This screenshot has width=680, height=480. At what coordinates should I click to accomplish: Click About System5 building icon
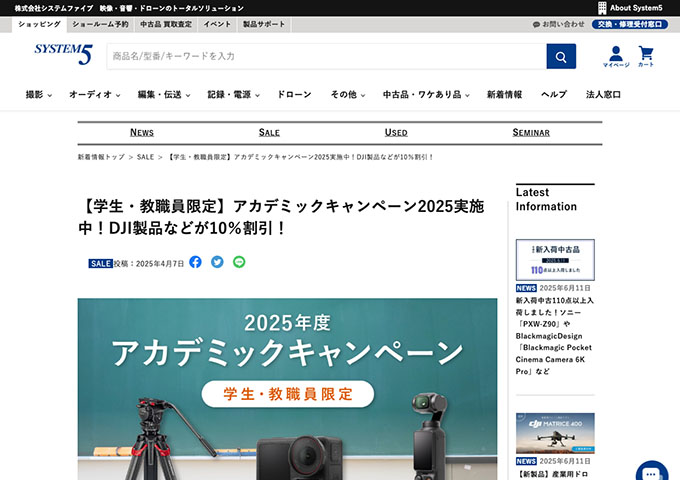(x=602, y=8)
